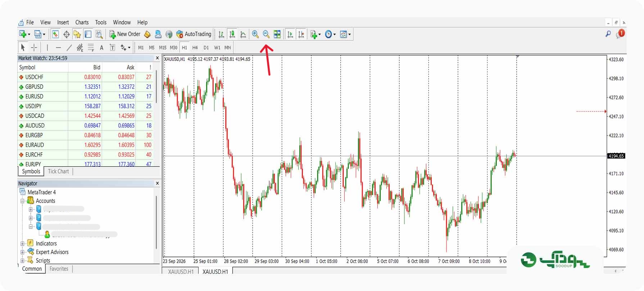
Task: Expand the Expert Advisors tree node
Action: [22, 252]
